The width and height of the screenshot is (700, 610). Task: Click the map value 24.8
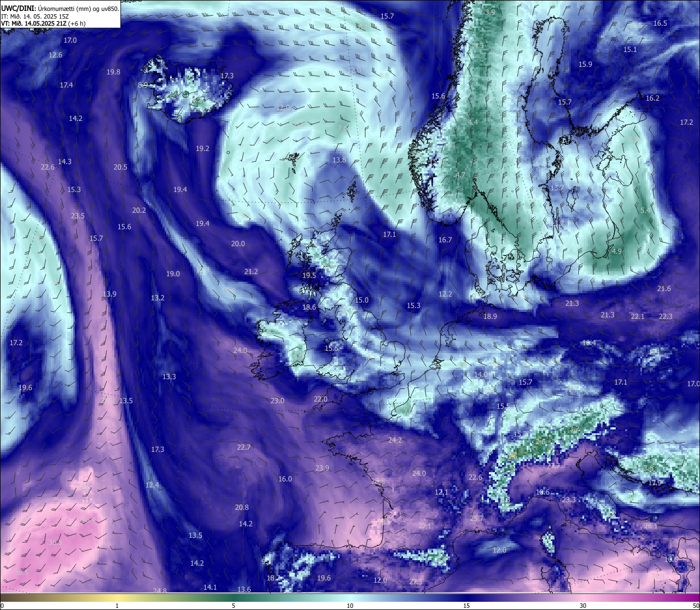[x=160, y=590]
